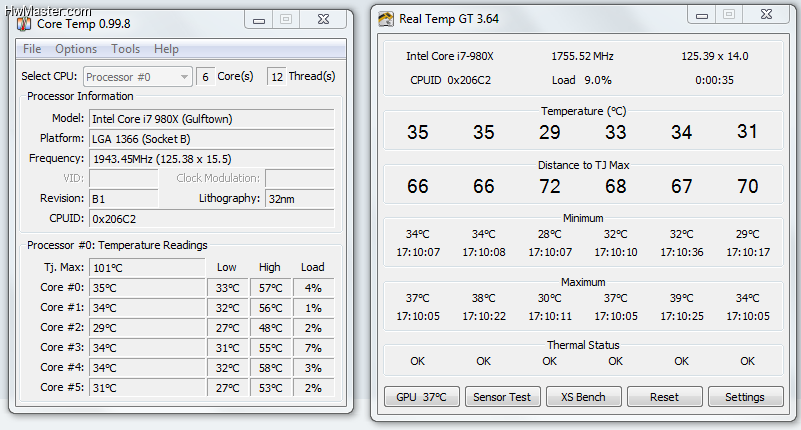Click the maximum timestamp '17:10:22'

click(x=484, y=316)
